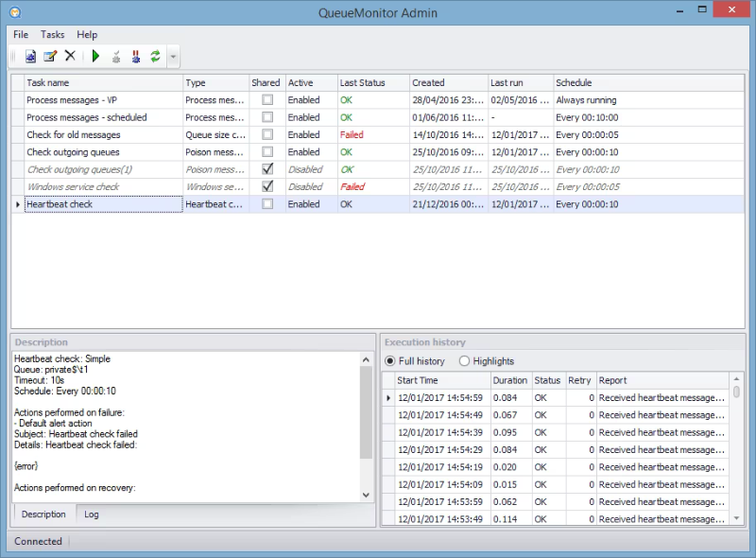Viewport: 756px width, 558px height.
Task: Select the Highlights radio button
Action: coord(464,361)
